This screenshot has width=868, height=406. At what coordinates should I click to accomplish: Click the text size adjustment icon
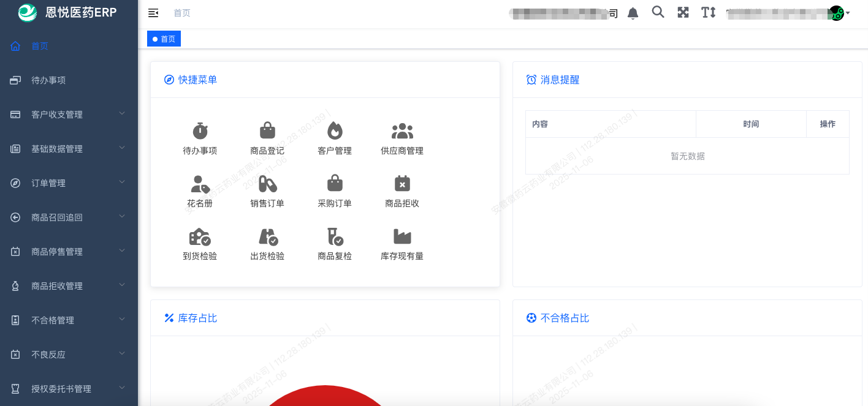pyautogui.click(x=708, y=12)
